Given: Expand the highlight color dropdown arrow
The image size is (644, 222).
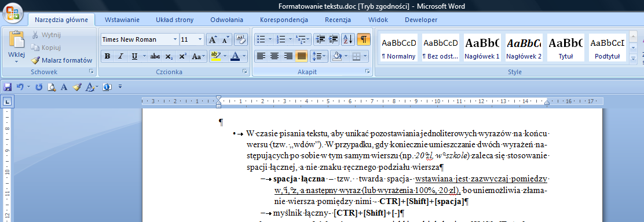Looking at the screenshot, I should [225, 56].
